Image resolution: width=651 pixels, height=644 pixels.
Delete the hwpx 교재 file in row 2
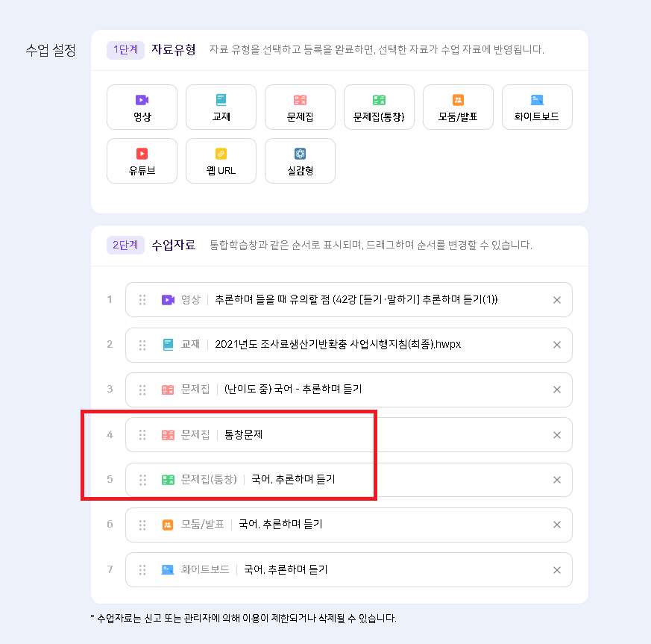[x=556, y=345]
